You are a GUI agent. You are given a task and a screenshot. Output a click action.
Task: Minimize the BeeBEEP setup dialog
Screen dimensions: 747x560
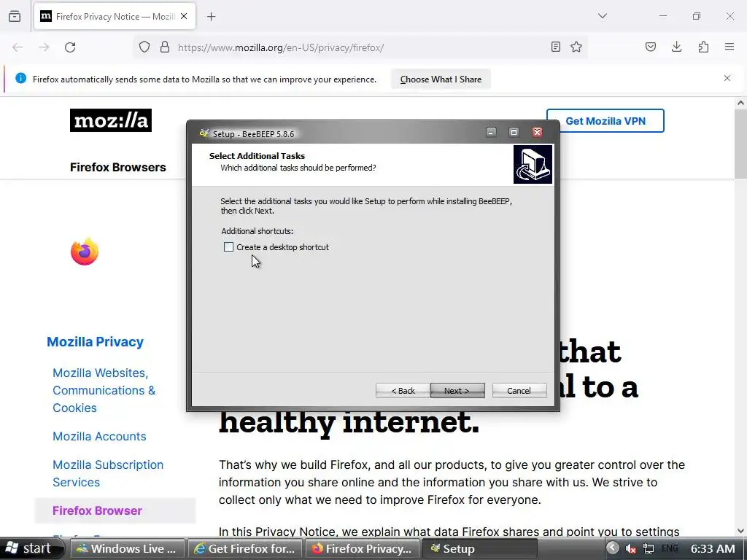click(491, 132)
